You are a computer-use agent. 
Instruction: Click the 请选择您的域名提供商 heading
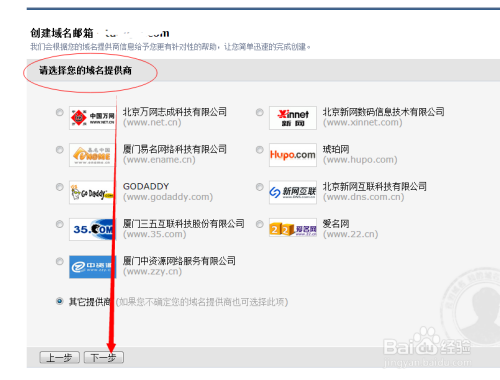[85, 70]
